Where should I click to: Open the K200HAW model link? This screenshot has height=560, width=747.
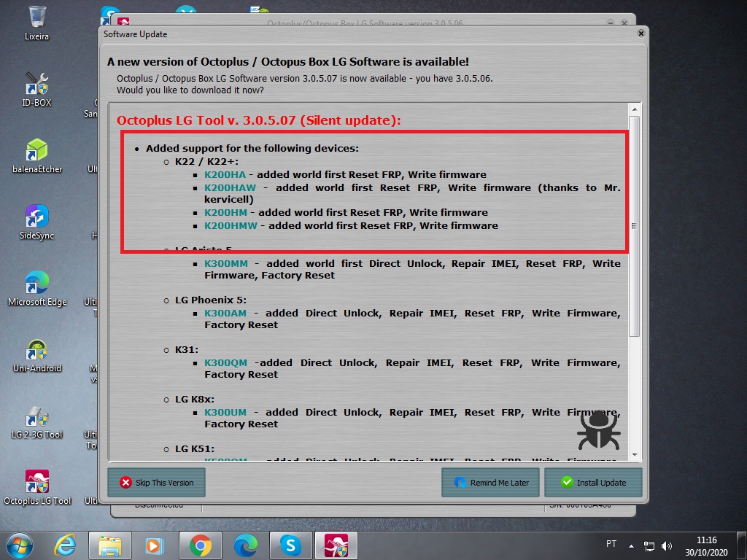point(230,188)
